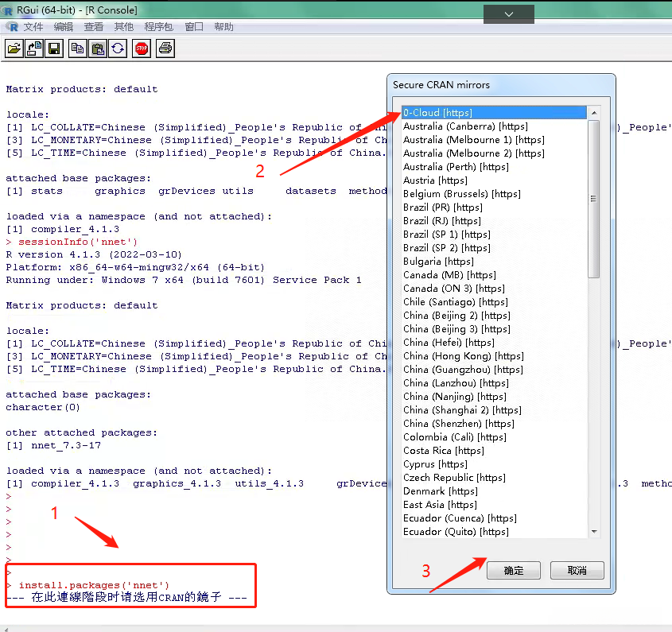Select Ecuador (Cuenca) [https] mirror
This screenshot has height=632, width=672.
494,518
